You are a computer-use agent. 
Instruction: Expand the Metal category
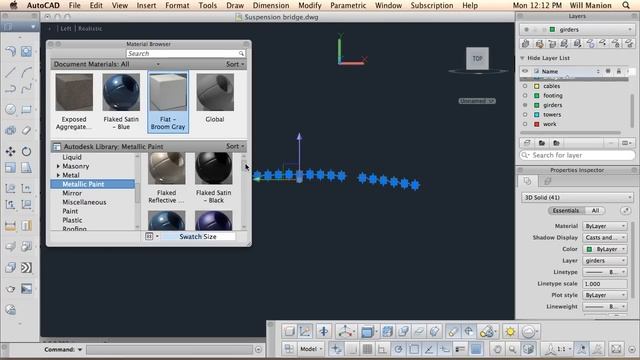coord(58,175)
